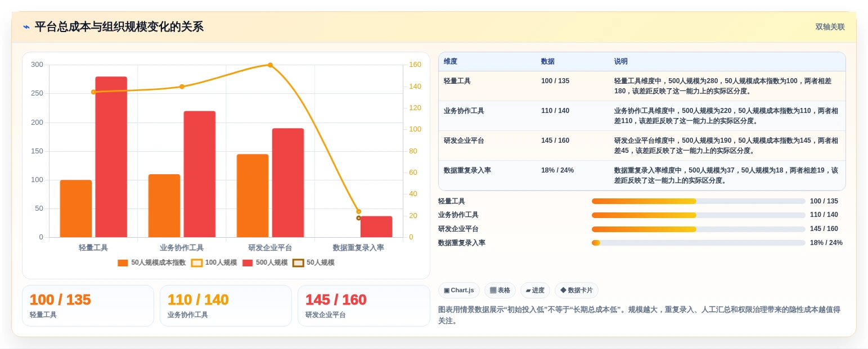Open the 100 / 135 轻量工具 card
The height and width of the screenshot is (349, 868).
coord(88,306)
